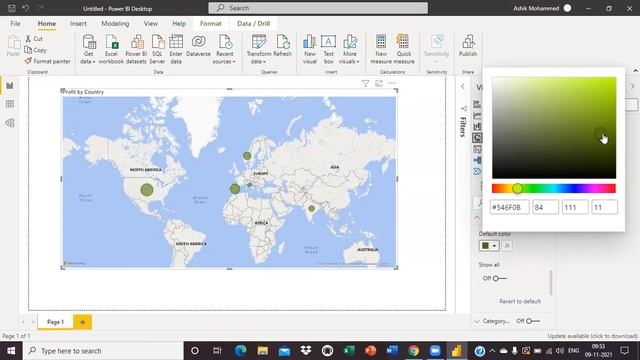This screenshot has height=360, width=640.
Task: Click Revert to default link
Action: point(520,301)
